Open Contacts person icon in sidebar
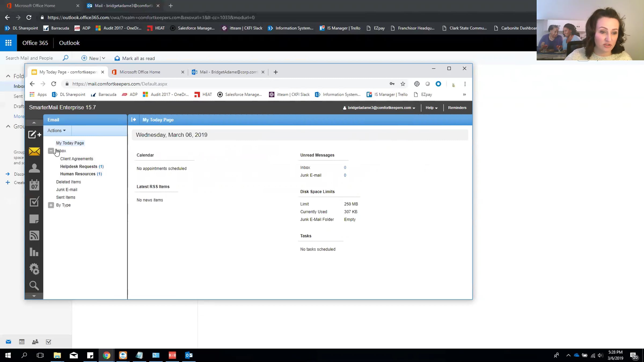The height and width of the screenshot is (362, 644). tap(34, 168)
